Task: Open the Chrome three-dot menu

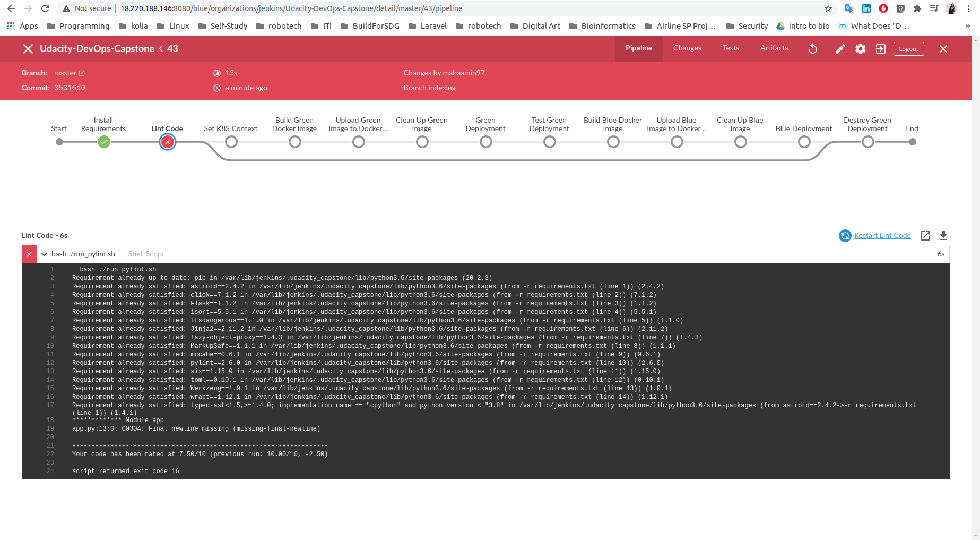Action: (x=969, y=8)
